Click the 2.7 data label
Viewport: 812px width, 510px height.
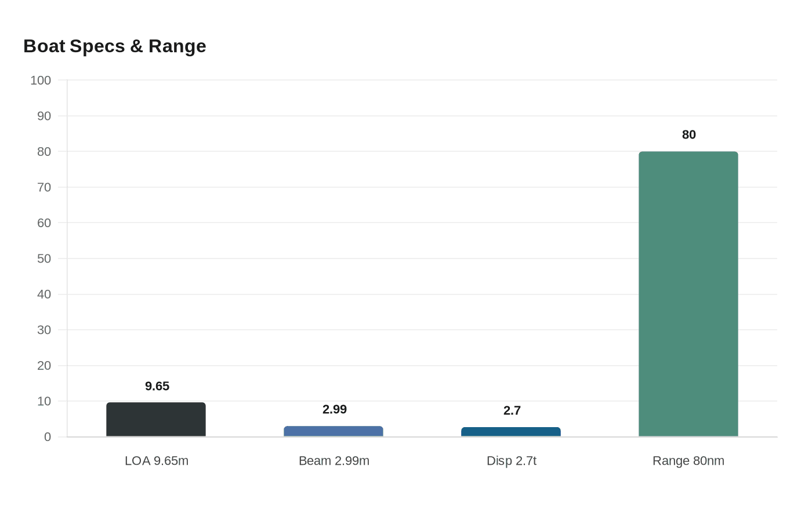point(511,410)
